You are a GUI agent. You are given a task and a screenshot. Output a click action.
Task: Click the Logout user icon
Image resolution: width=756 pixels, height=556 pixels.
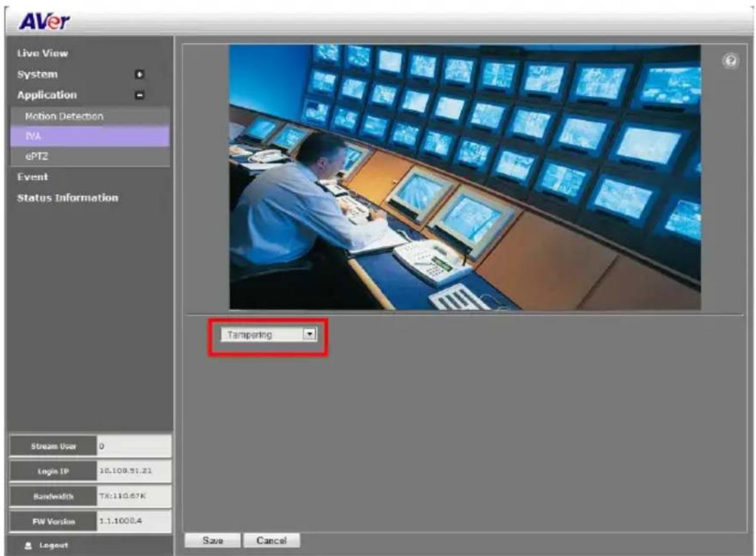(29, 546)
